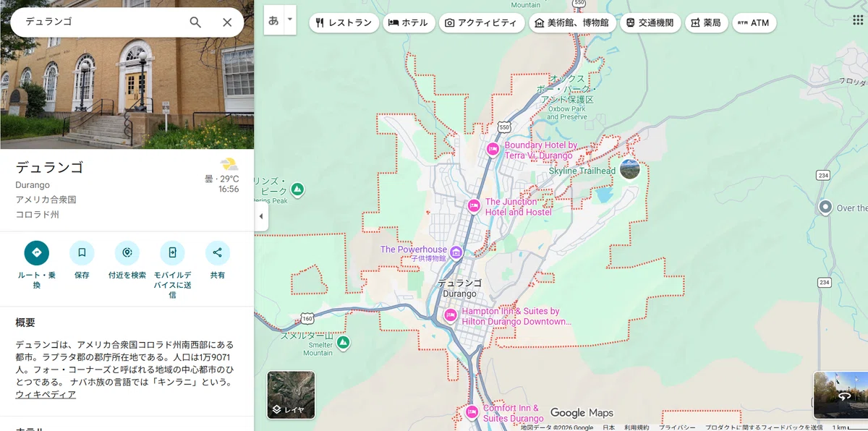Collapse the side panel arrow

pyautogui.click(x=261, y=216)
